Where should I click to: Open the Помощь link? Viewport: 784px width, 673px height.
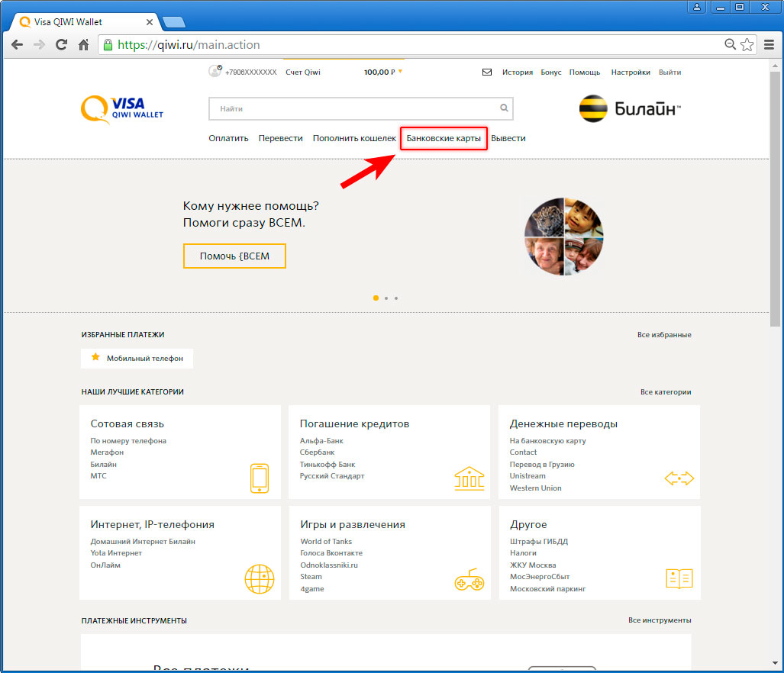click(585, 72)
